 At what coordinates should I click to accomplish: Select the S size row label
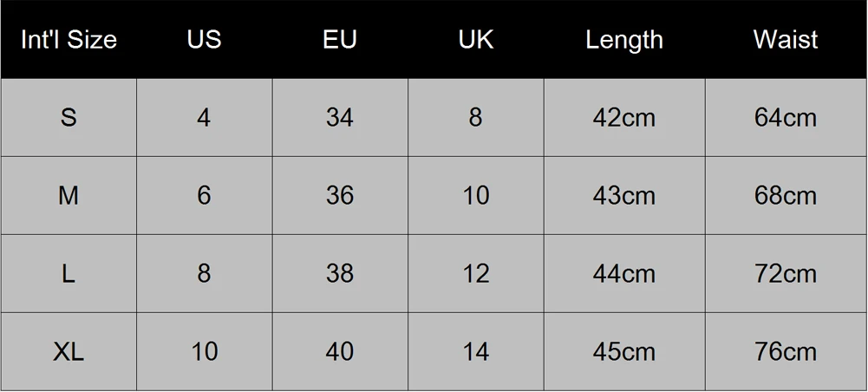[69, 117]
